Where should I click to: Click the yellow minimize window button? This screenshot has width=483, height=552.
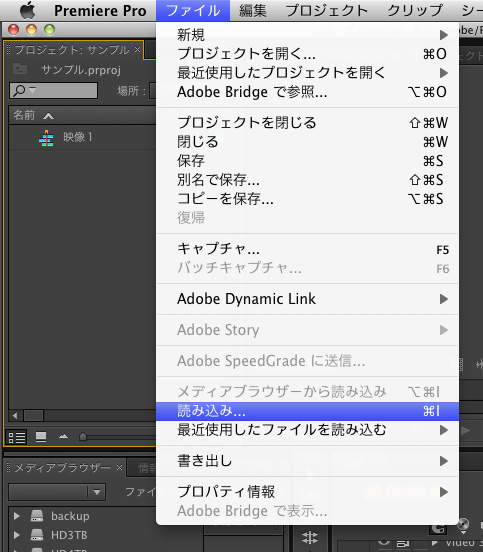[x=32, y=30]
